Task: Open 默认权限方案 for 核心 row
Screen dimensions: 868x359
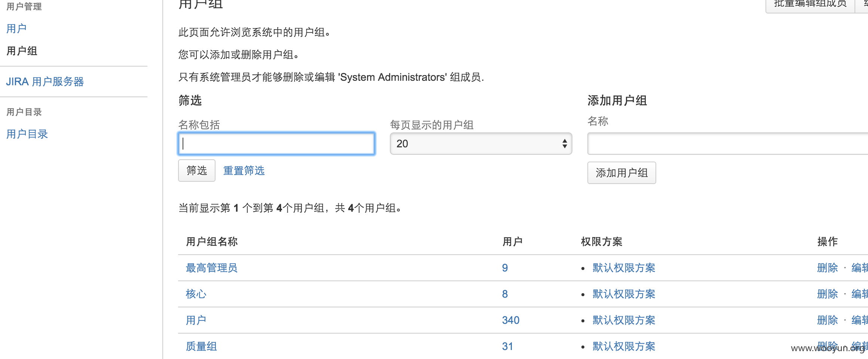Action: (624, 294)
